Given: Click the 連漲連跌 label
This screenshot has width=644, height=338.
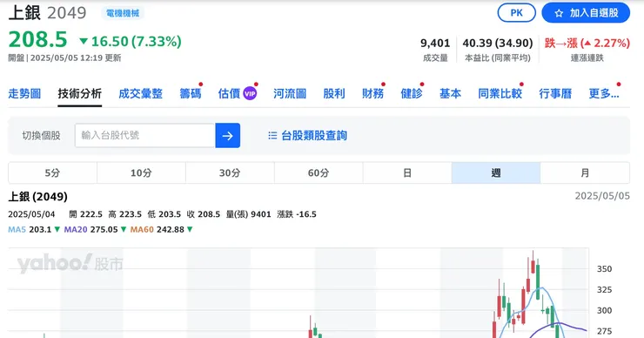Looking at the screenshot, I should [x=587, y=58].
